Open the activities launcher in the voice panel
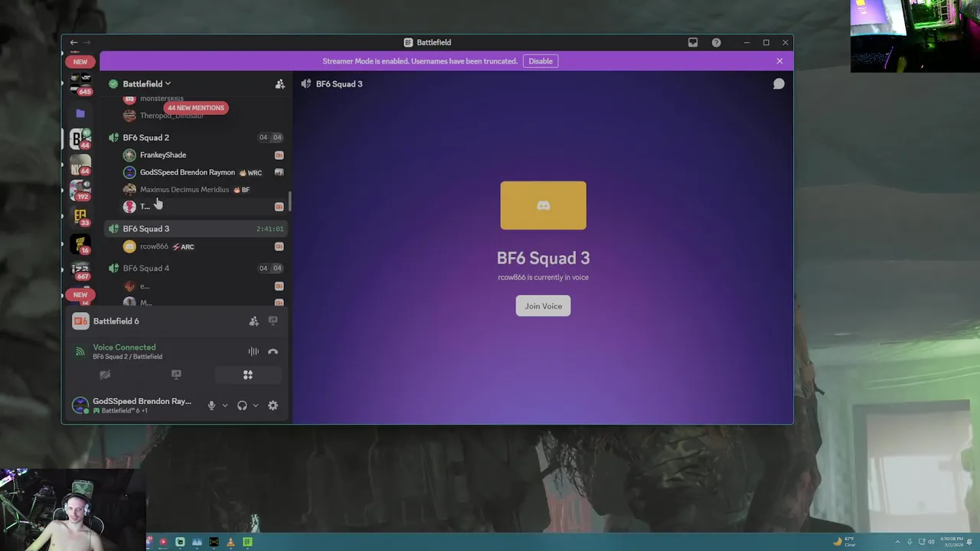 [247, 375]
